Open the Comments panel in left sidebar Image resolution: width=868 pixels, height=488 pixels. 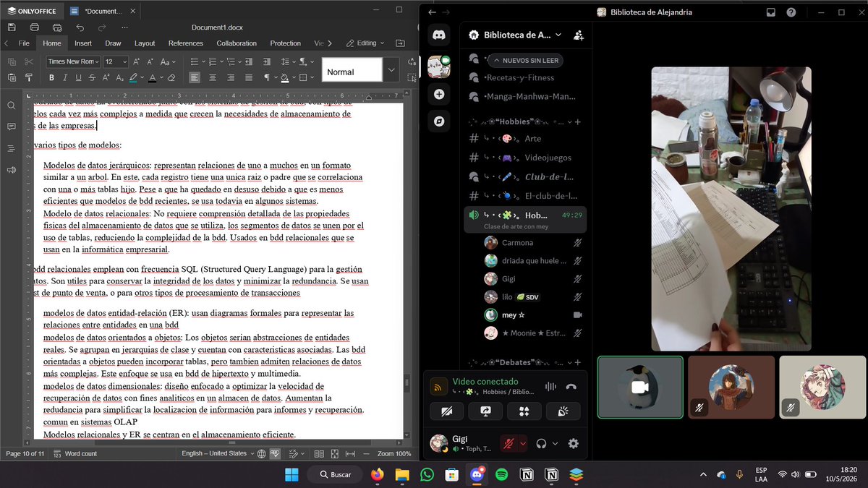(11, 127)
